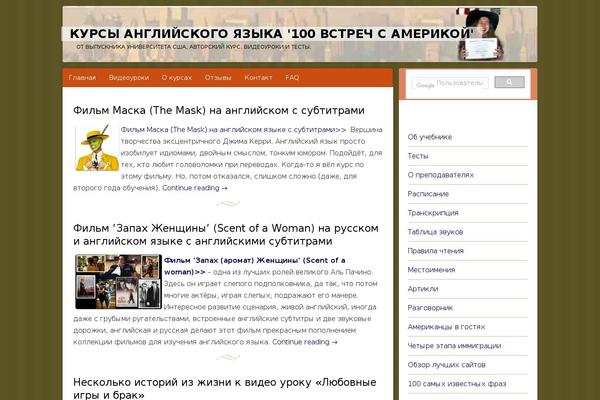Click the tagline 'От выпускника университета США'
The width and height of the screenshot is (600, 400).
[193, 47]
